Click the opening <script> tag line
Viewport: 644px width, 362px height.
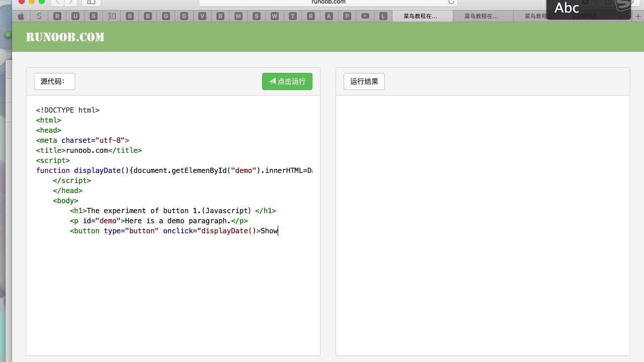[x=53, y=160]
